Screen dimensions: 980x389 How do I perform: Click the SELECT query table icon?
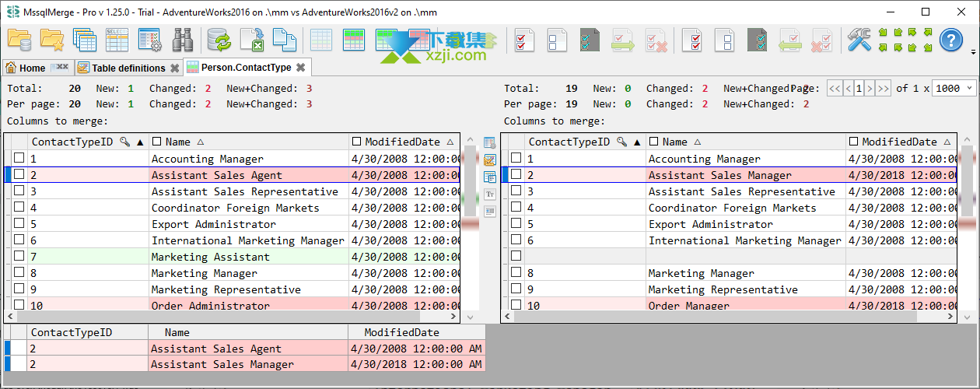117,40
